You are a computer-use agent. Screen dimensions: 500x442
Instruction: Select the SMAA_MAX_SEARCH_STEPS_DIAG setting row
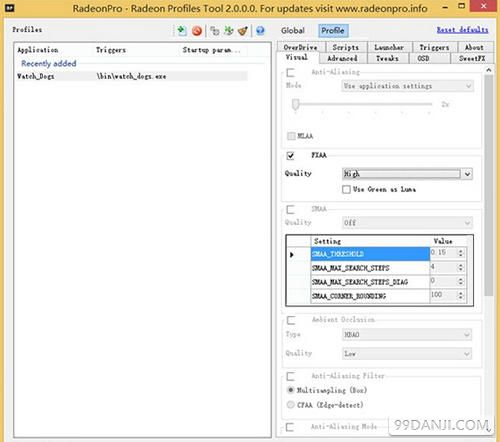coord(370,282)
